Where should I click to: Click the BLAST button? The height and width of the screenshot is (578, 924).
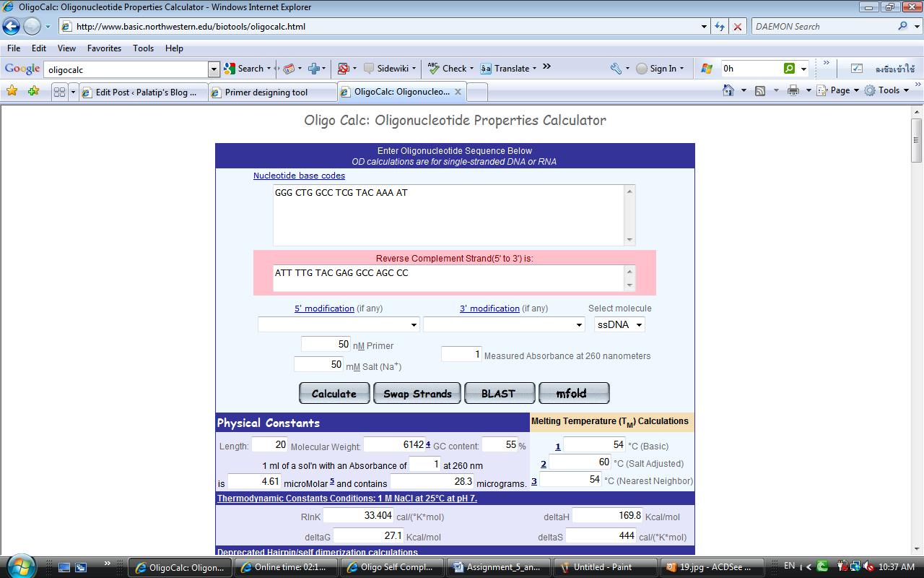coord(499,393)
